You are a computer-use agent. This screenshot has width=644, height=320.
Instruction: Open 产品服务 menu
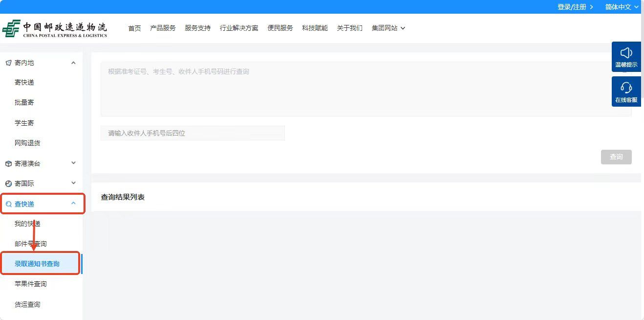coord(163,28)
